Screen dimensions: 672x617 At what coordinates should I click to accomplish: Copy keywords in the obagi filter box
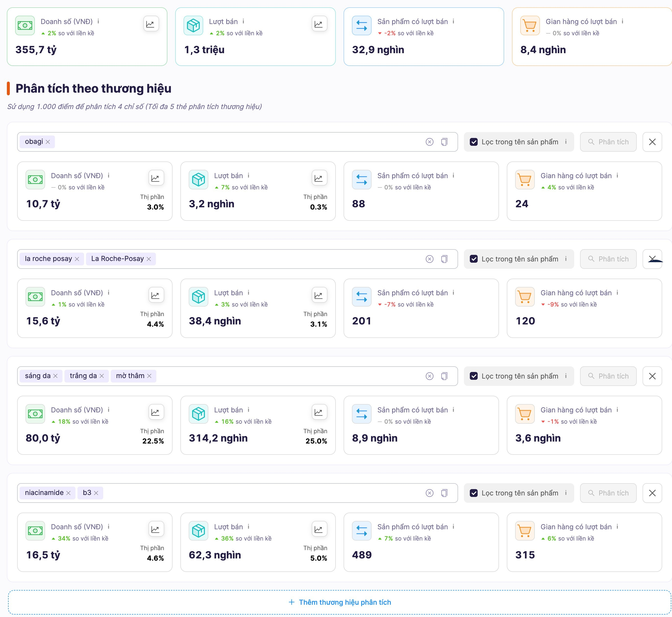point(444,142)
